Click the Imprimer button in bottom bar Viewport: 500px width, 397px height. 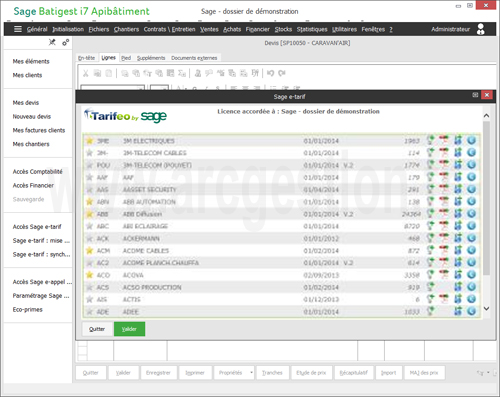click(x=195, y=373)
